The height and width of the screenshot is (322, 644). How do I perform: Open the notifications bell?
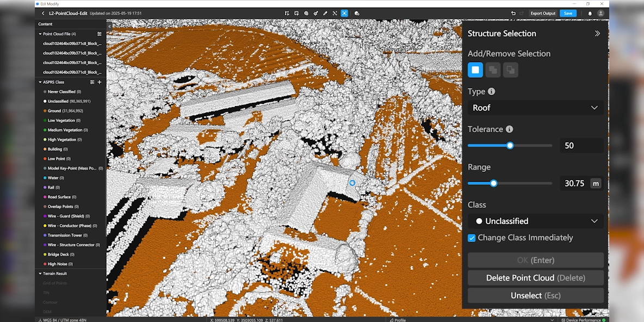point(590,13)
